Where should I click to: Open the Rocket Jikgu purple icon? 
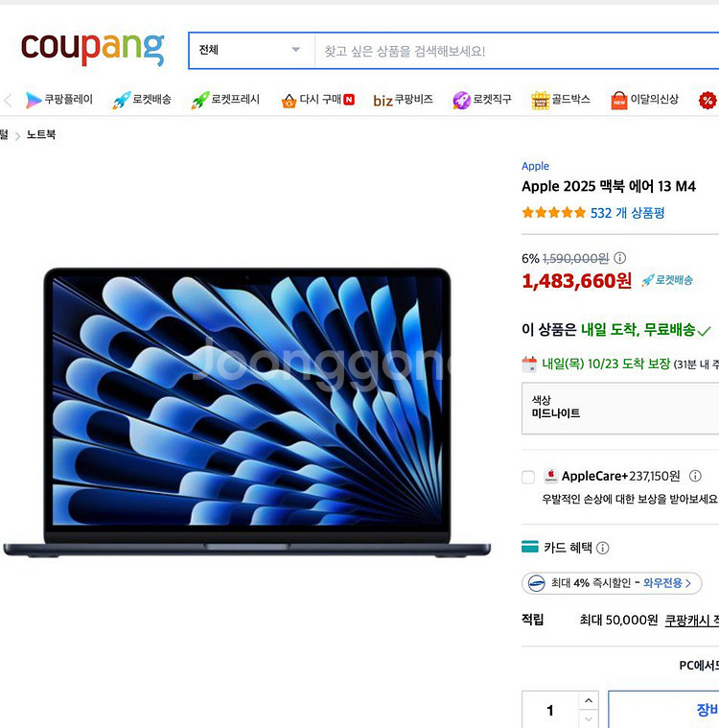(461, 100)
